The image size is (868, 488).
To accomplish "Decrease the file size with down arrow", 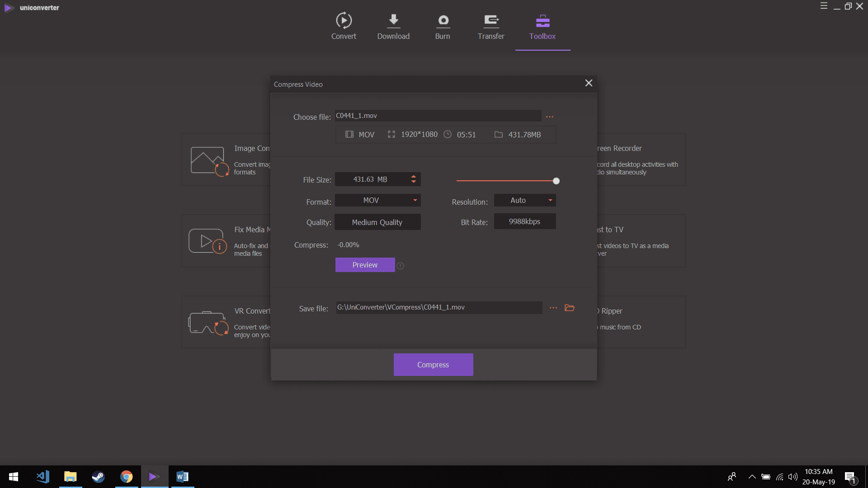I will 413,182.
